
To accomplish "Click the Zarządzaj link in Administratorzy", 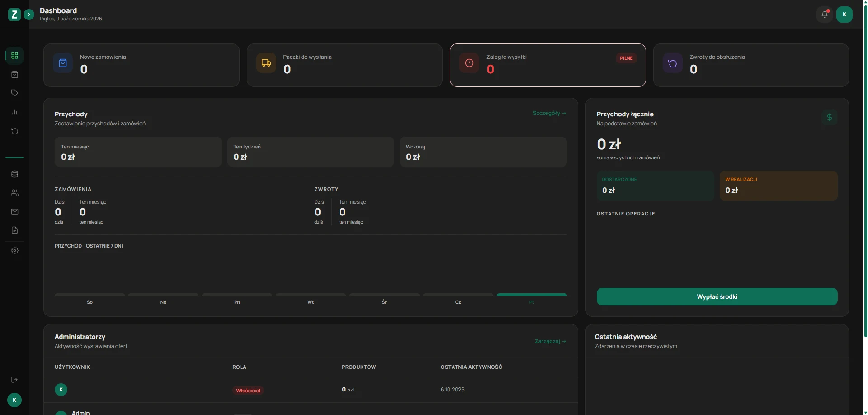I will pyautogui.click(x=550, y=341).
